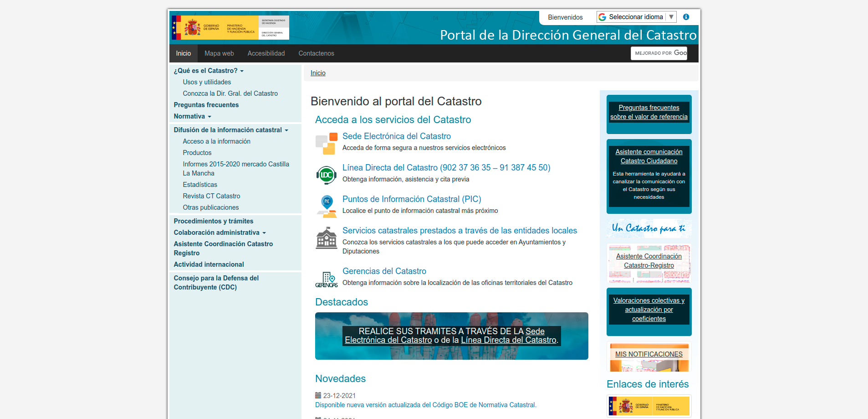
Task: Click the Google Translate icon
Action: pos(602,17)
